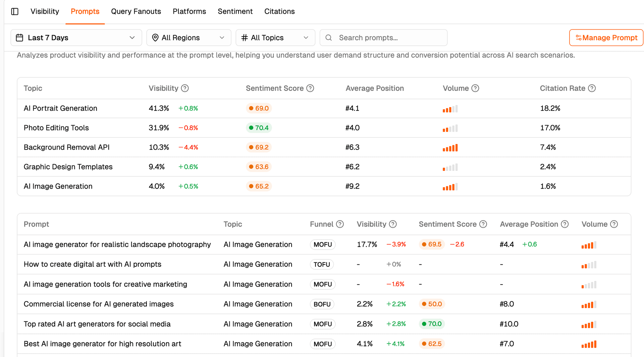Click the location pin icon in regions filter

click(x=155, y=38)
